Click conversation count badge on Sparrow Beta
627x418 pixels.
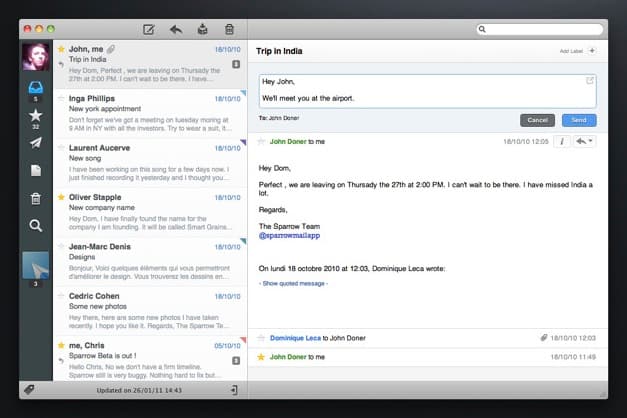(236, 361)
